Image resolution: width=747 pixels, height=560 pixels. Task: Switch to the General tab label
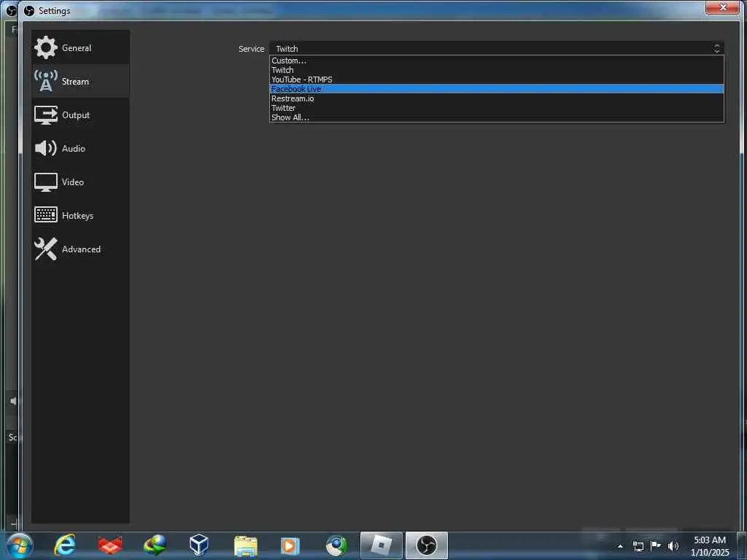tap(77, 47)
